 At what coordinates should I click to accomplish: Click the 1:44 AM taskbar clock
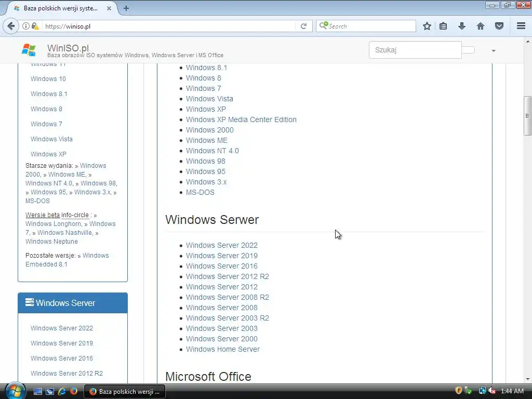coord(512,391)
